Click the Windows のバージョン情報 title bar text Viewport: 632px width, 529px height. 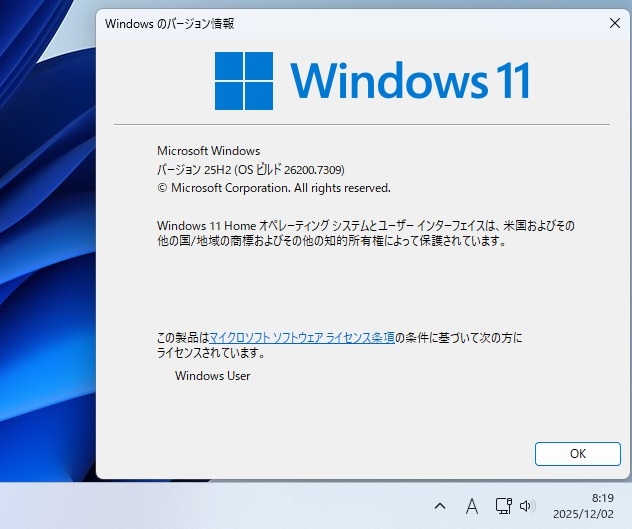170,23
